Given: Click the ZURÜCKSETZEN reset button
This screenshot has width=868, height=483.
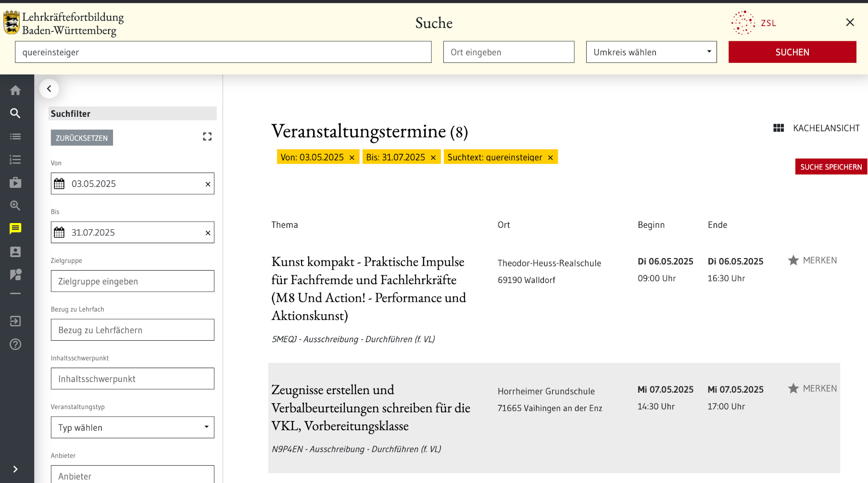Looking at the screenshot, I should click(x=82, y=138).
